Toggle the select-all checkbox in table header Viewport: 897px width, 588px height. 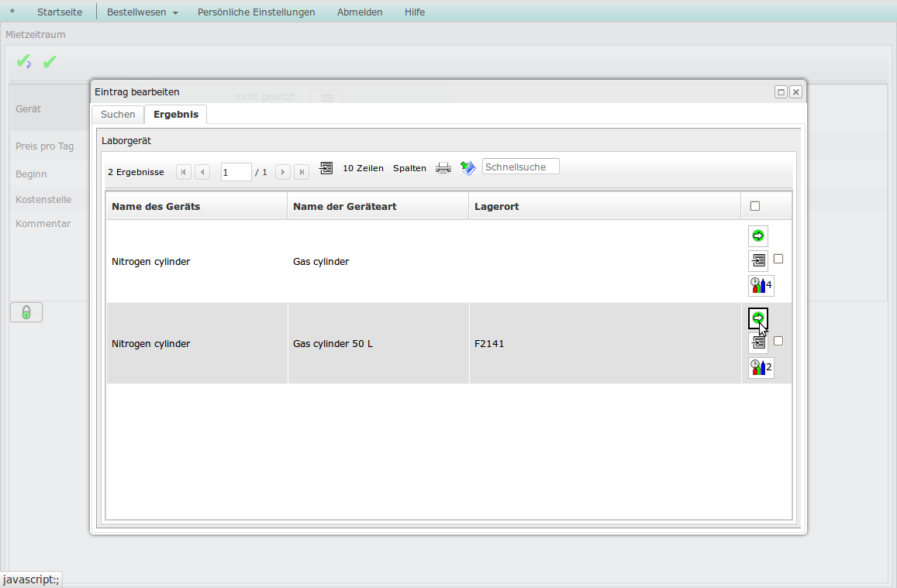755,206
